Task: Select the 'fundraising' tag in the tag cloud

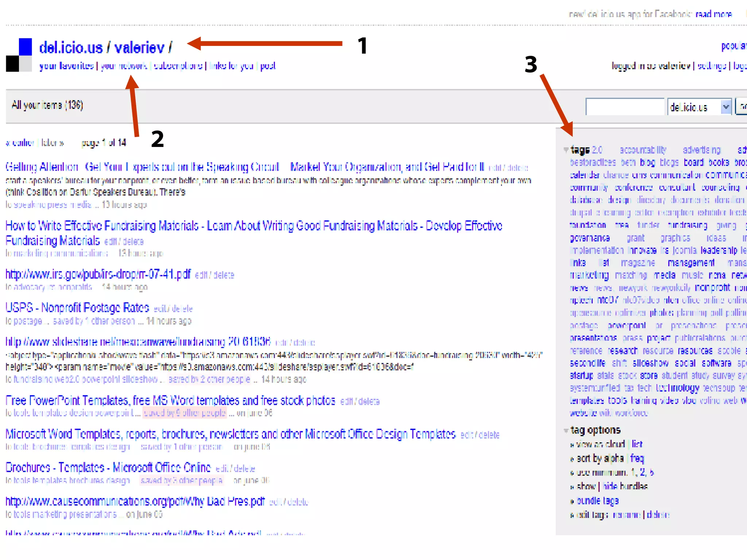Action: coord(688,225)
